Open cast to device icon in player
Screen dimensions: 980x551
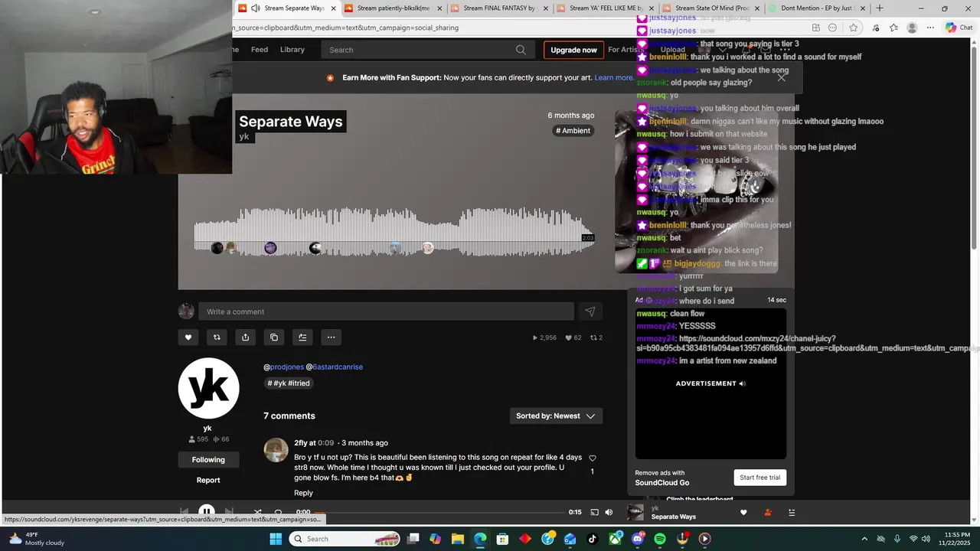pos(594,512)
